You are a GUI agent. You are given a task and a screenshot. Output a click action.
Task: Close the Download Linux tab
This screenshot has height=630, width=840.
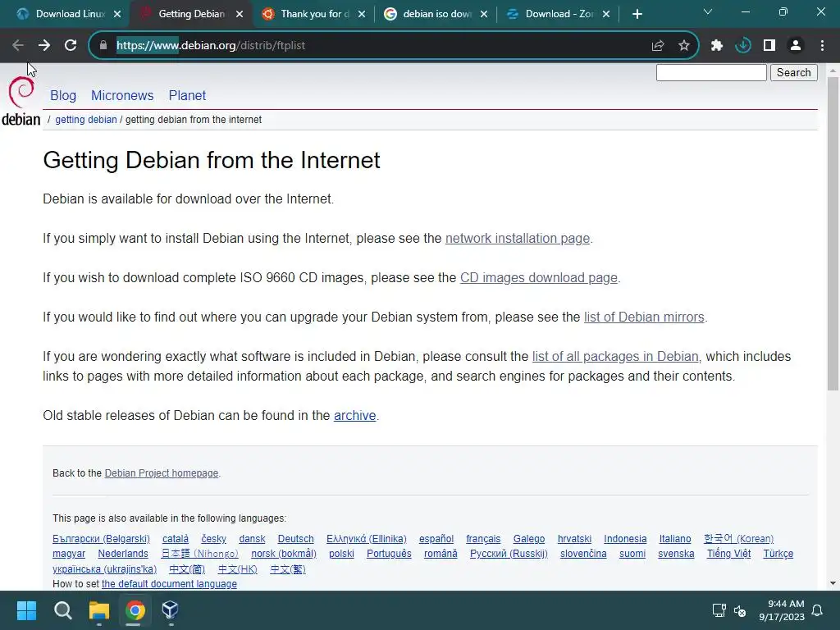pos(117,14)
